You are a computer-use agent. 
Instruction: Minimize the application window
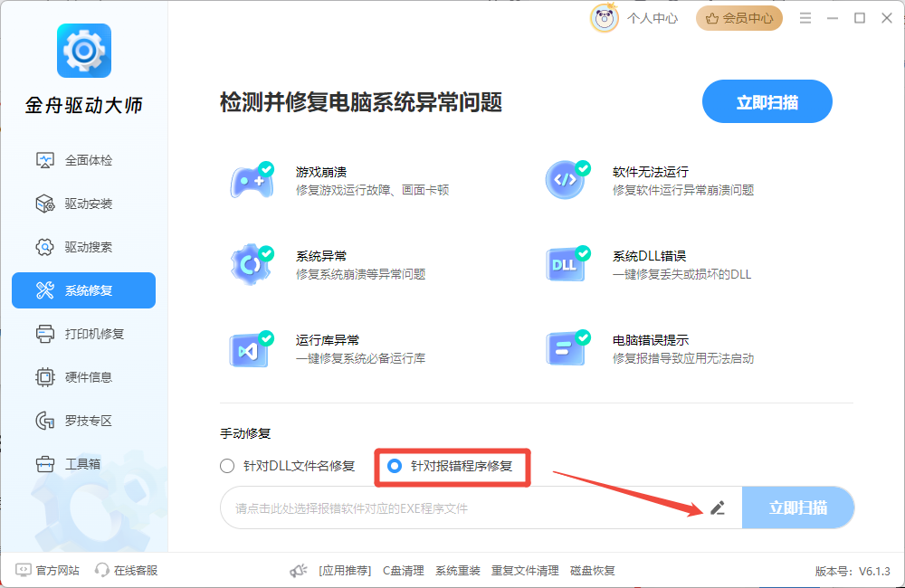pos(833,18)
